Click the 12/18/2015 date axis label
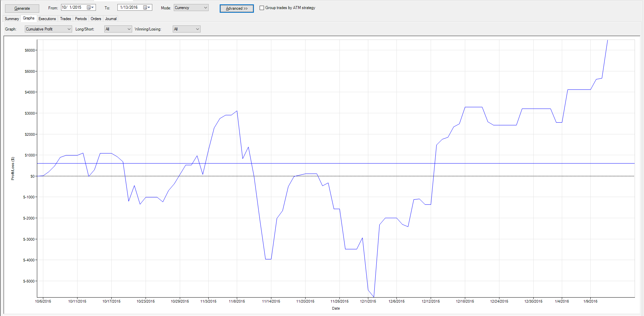Viewport: 644px width, 316px height. point(465,301)
